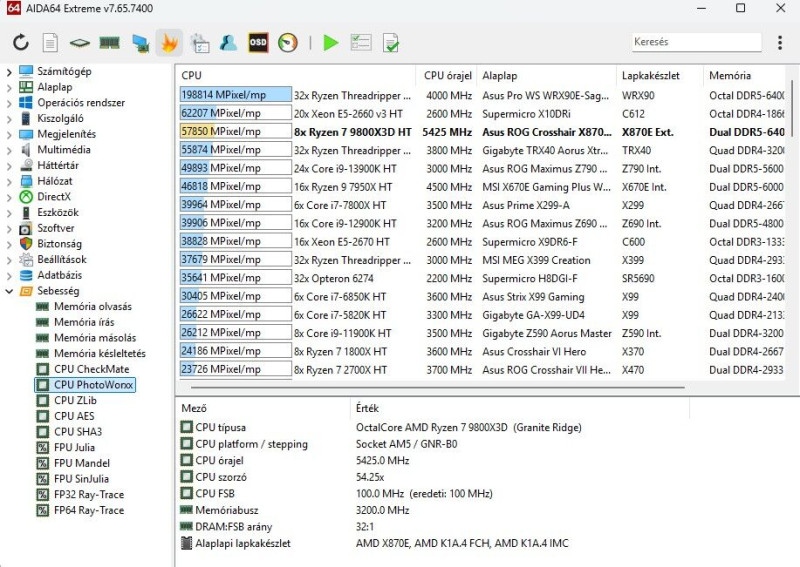Click the results horizontal scrollbar

pyautogui.click(x=437, y=387)
